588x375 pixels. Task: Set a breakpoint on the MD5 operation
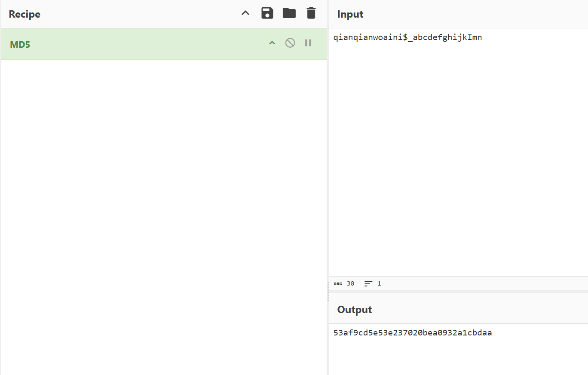click(x=308, y=43)
